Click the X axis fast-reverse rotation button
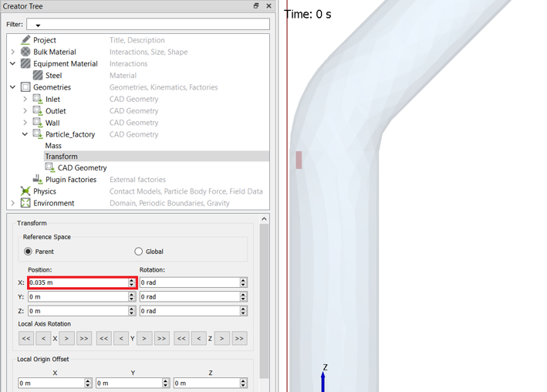 (26, 338)
